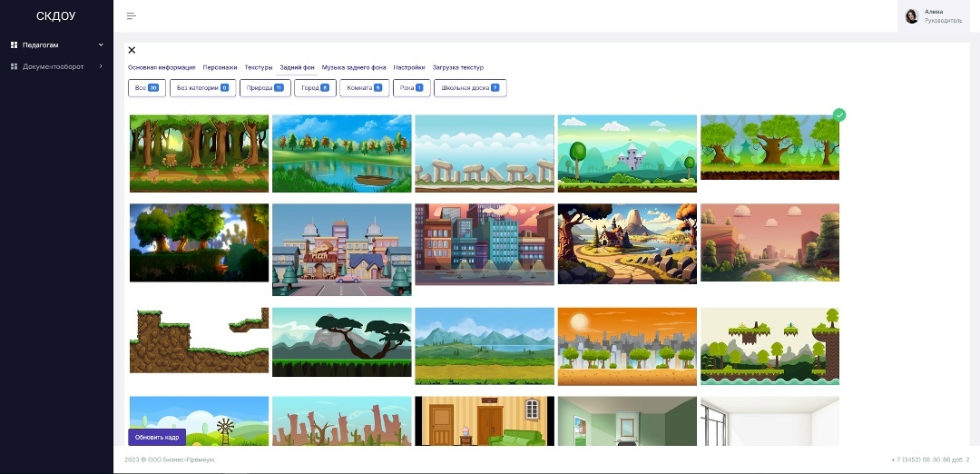Open the Музыка заднего фона tab
Image resolution: width=980 pixels, height=474 pixels.
pyautogui.click(x=354, y=67)
